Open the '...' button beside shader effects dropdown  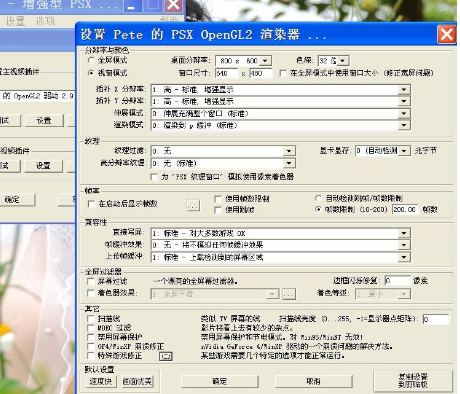pos(289,294)
